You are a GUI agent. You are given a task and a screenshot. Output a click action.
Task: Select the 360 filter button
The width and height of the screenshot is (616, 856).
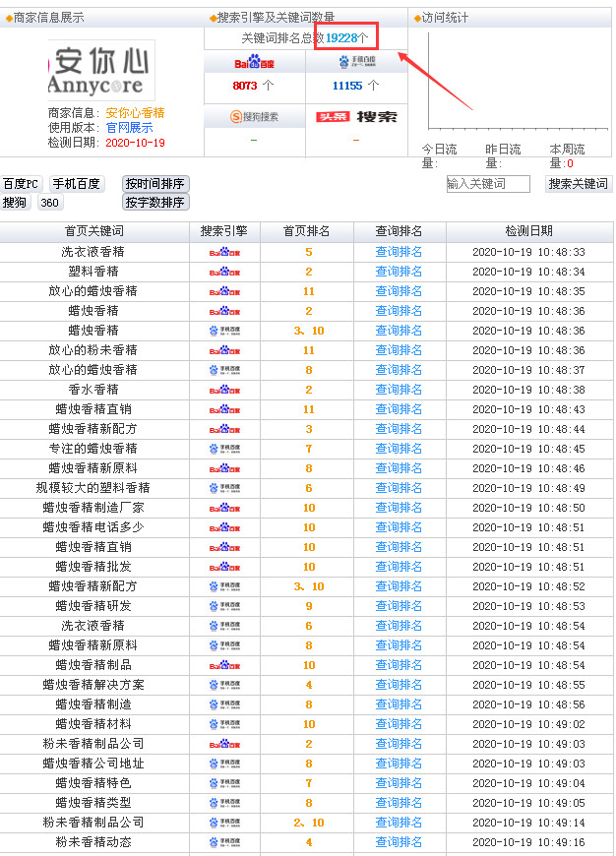49,203
